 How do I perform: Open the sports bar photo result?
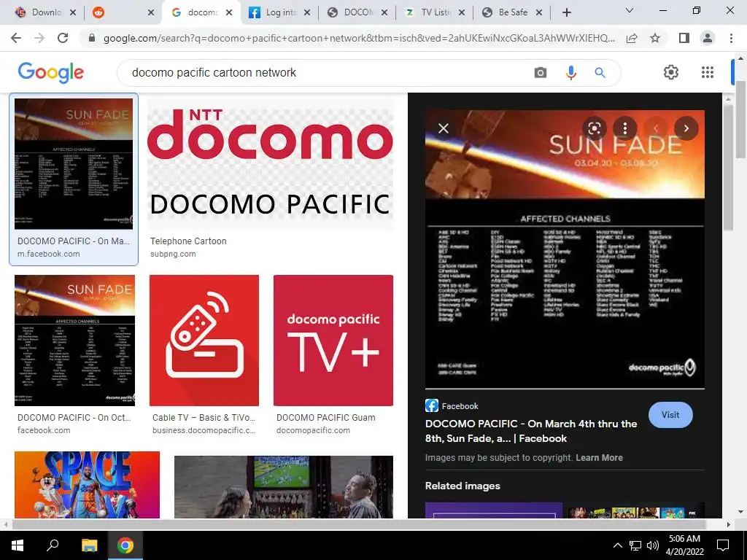pos(284,486)
